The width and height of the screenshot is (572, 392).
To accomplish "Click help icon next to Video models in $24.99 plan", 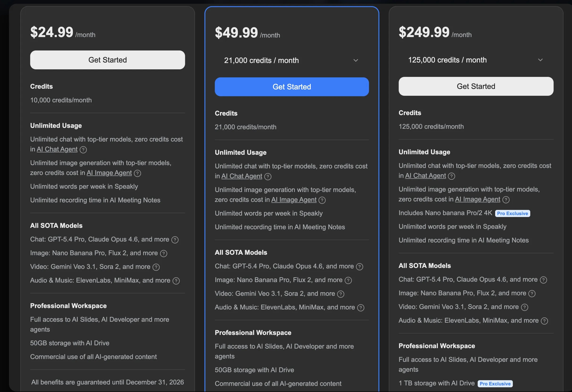I will (156, 267).
